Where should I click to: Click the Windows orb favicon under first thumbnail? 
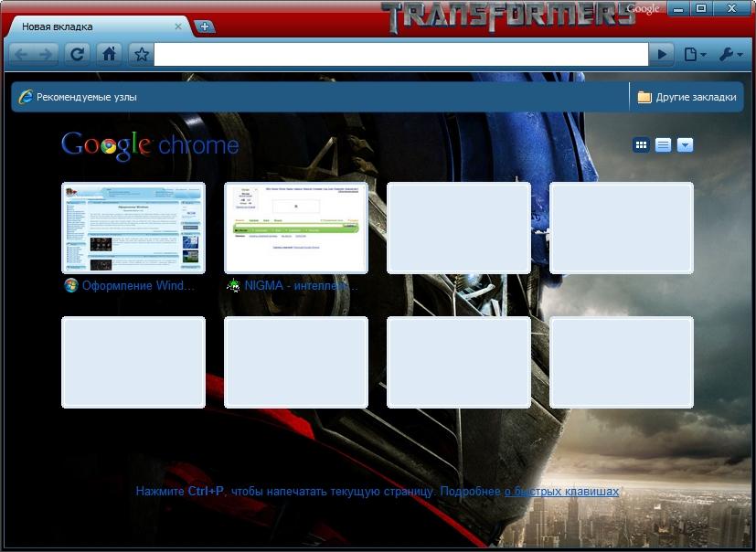pyautogui.click(x=70, y=285)
